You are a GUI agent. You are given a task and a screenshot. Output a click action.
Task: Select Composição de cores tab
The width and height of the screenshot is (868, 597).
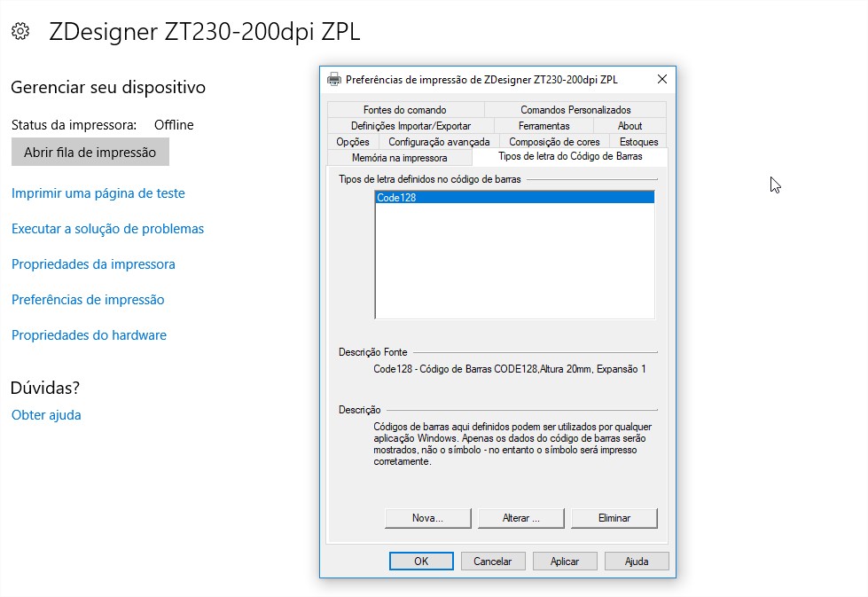(x=554, y=142)
